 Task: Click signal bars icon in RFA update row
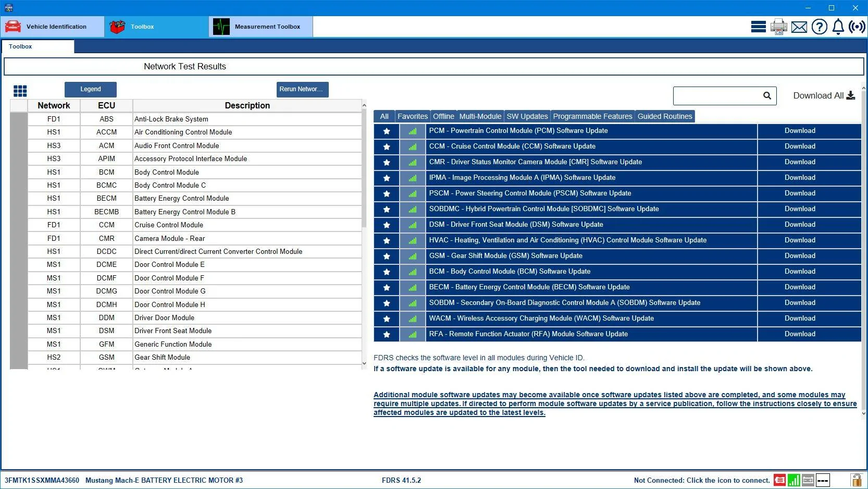[413, 335]
